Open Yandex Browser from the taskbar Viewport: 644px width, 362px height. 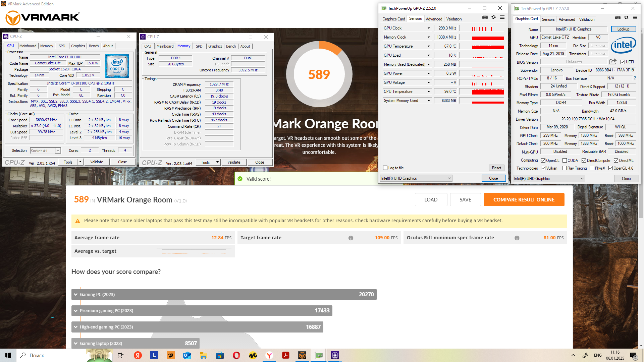pyautogui.click(x=269, y=355)
